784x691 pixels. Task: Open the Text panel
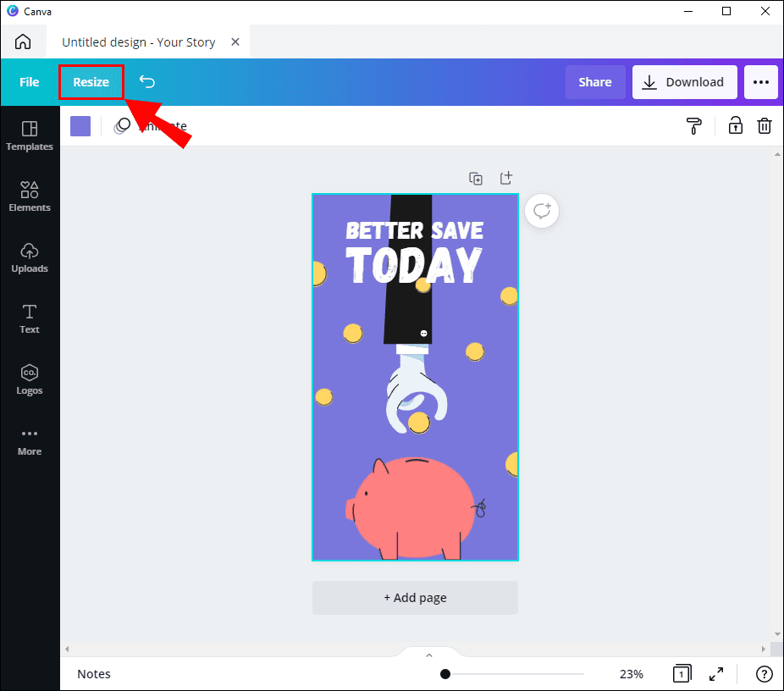coord(30,318)
